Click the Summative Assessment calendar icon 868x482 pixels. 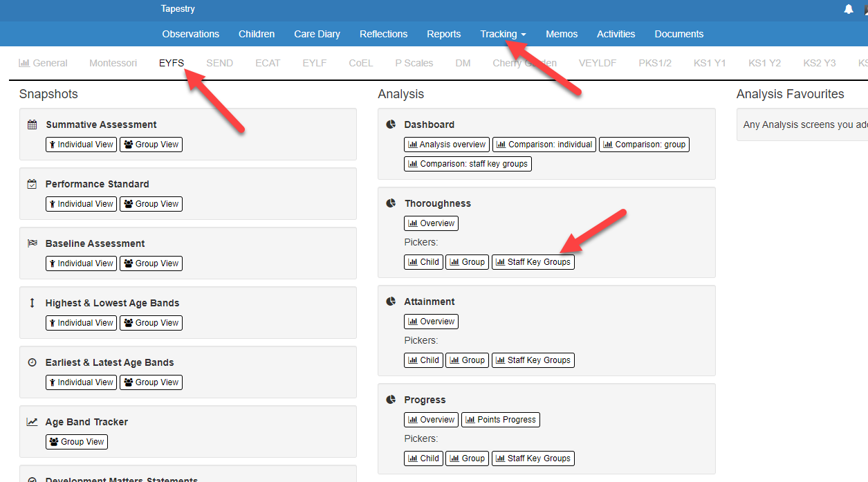[32, 124]
